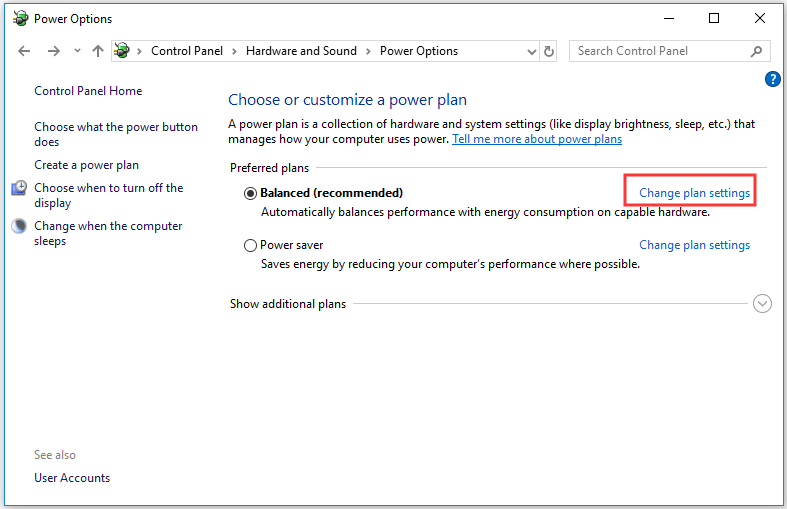Viewport: 787px width, 509px height.
Task: Click the Power Options breadcrumb
Action: pos(419,51)
